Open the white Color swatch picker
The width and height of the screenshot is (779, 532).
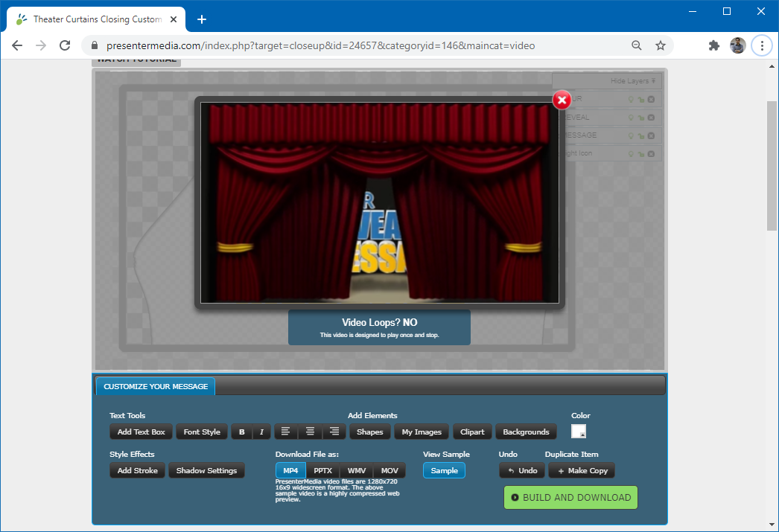click(x=579, y=432)
